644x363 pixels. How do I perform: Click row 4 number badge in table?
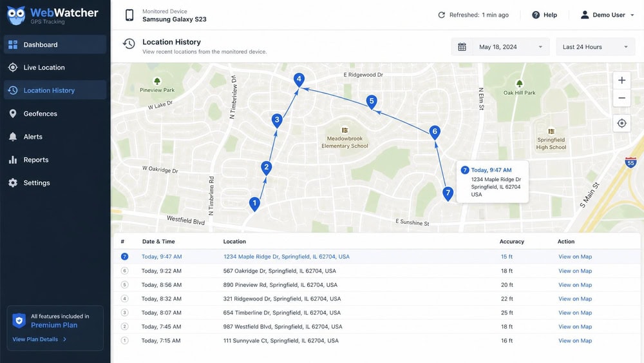tap(124, 299)
